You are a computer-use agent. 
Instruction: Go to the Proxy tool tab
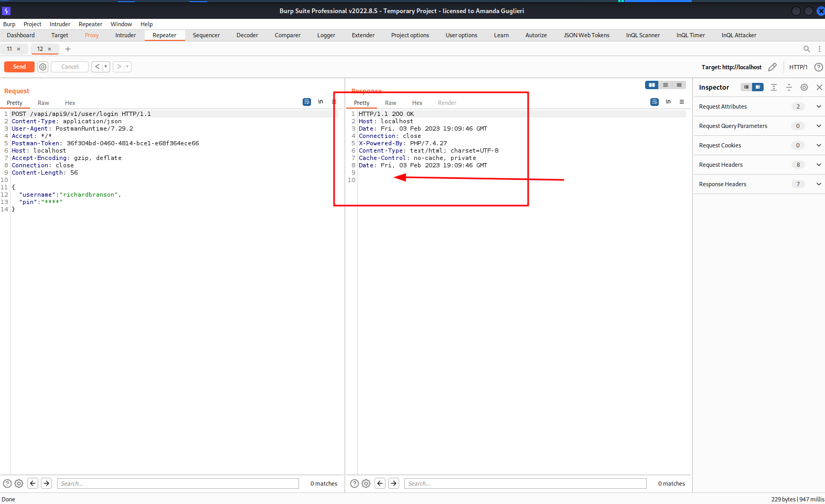point(92,35)
